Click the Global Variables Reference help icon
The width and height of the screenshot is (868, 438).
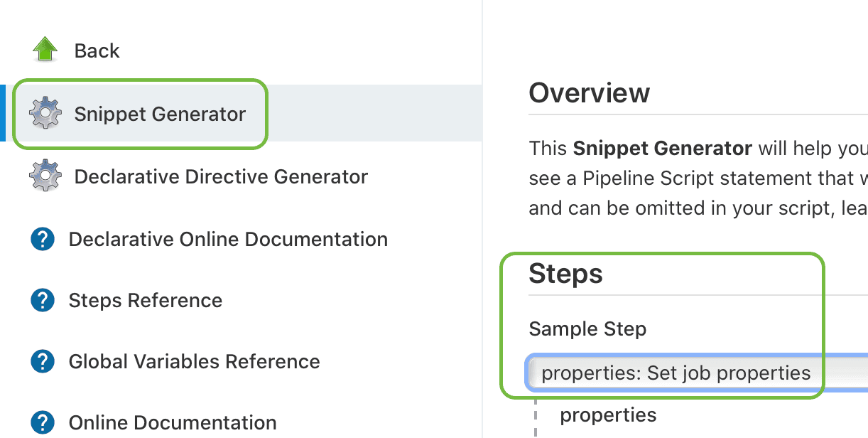[43, 361]
